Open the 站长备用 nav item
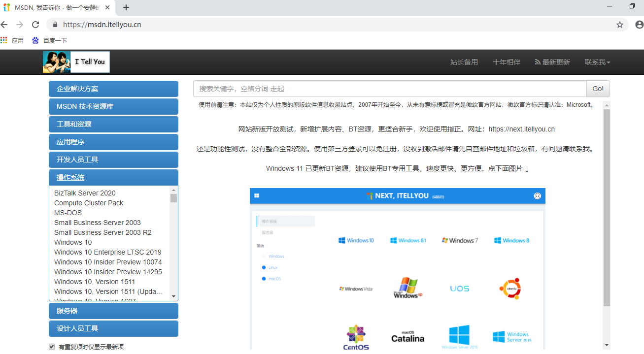Screen dimensions: 644x354 (x=464, y=62)
